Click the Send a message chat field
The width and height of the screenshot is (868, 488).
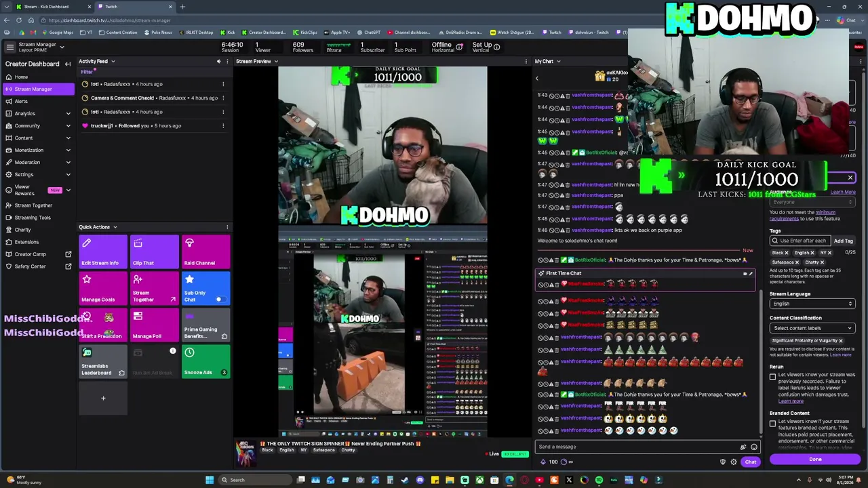click(637, 447)
